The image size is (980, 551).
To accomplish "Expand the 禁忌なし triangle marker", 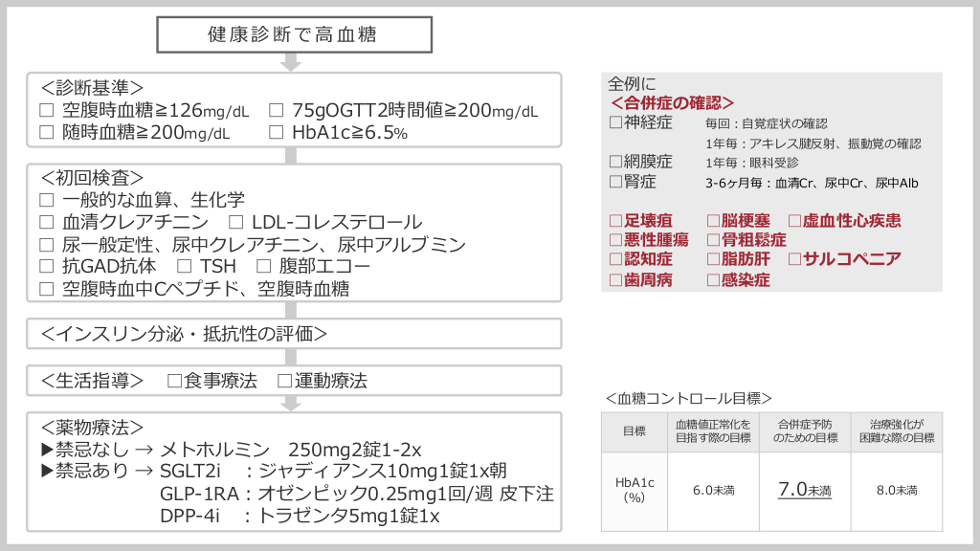I will pyautogui.click(x=46, y=449).
